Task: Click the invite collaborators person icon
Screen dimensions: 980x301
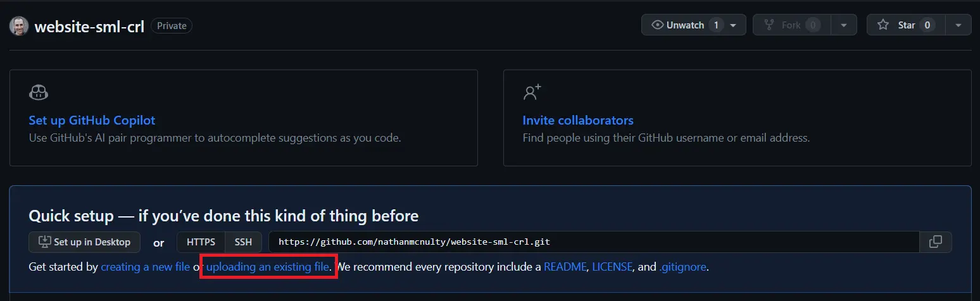Action: pyautogui.click(x=532, y=92)
